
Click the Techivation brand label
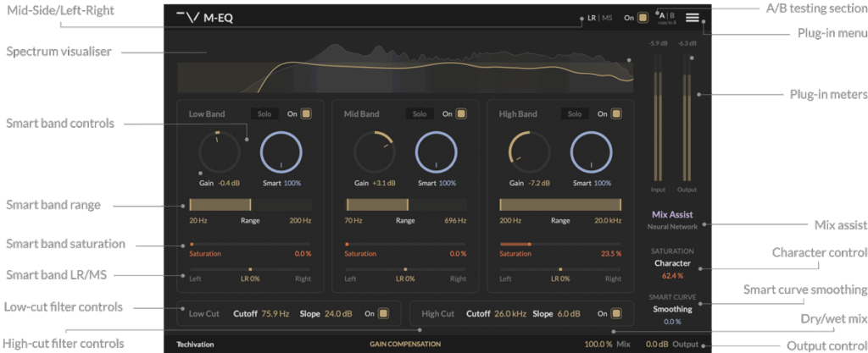tap(195, 345)
